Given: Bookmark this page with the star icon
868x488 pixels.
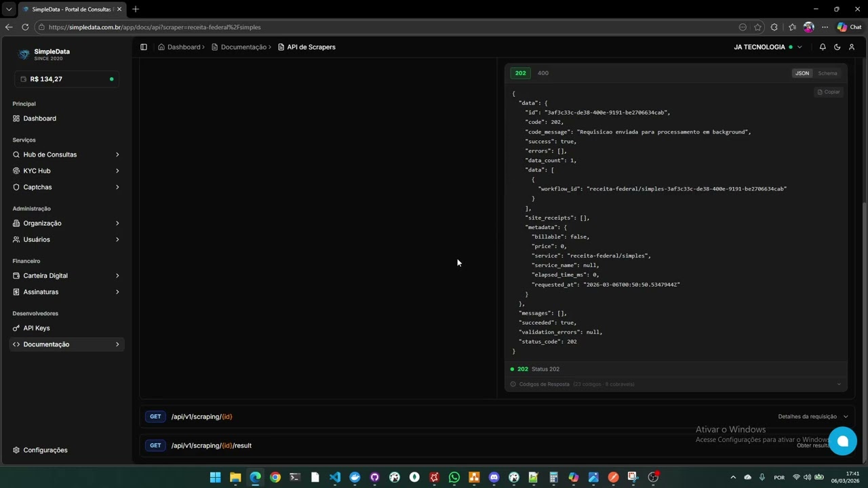Looking at the screenshot, I should [757, 27].
